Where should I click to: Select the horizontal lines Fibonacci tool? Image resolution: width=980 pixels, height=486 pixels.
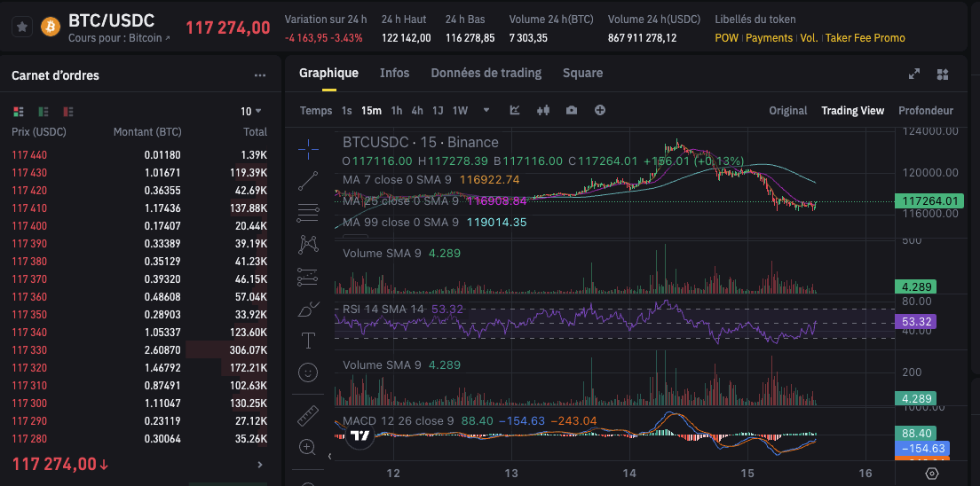coord(308,213)
